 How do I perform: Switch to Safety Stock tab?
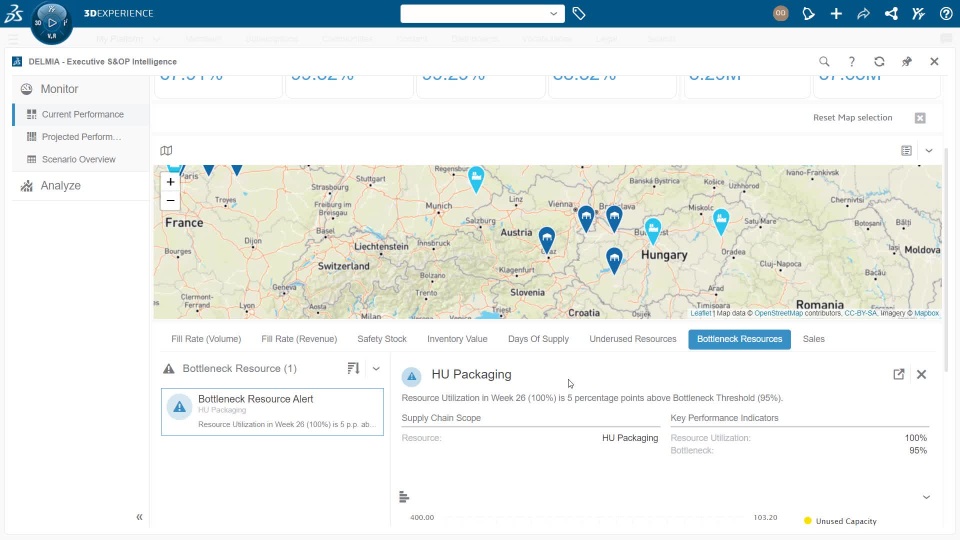(x=382, y=339)
